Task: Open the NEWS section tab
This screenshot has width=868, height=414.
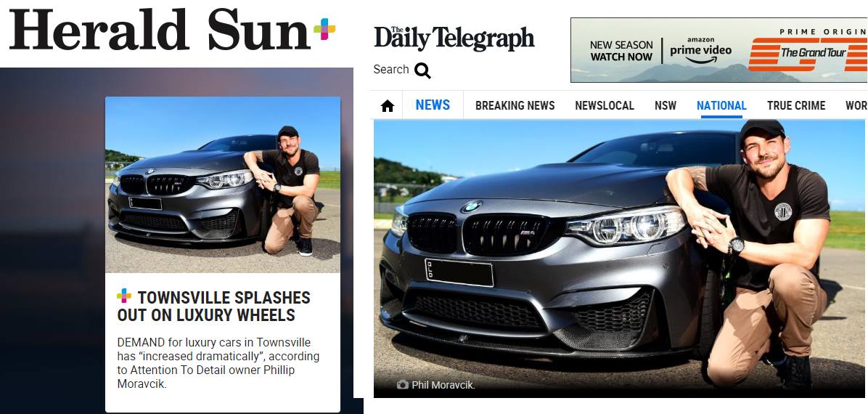Action: (x=433, y=105)
